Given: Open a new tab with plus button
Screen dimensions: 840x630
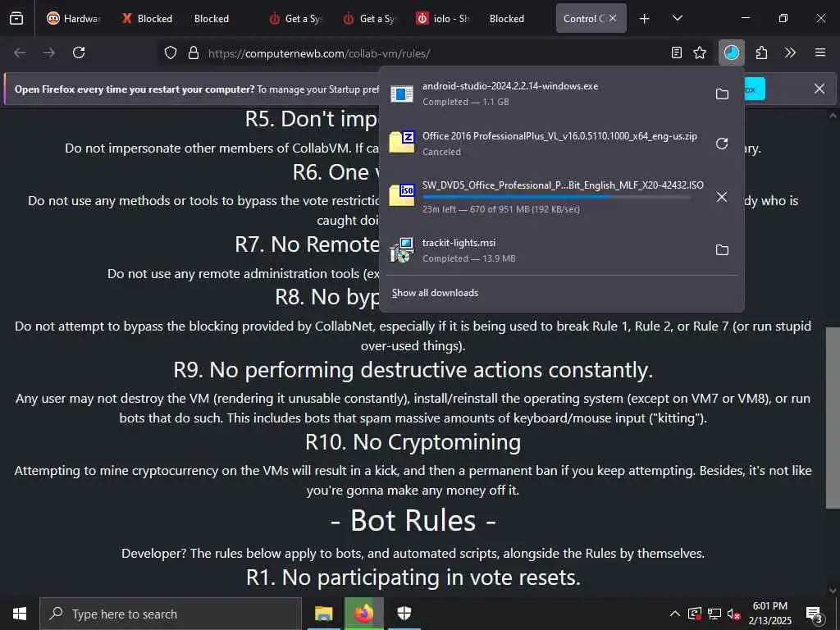Looking at the screenshot, I should [x=645, y=19].
